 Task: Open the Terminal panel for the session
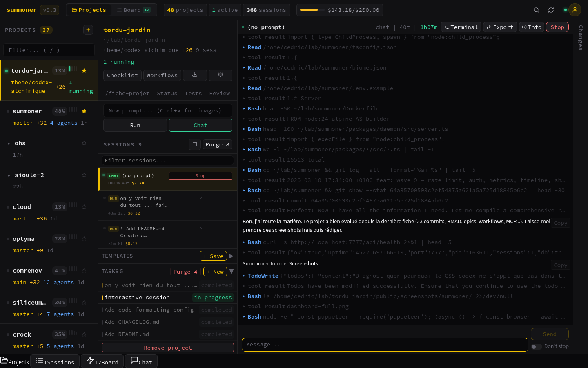click(x=461, y=27)
